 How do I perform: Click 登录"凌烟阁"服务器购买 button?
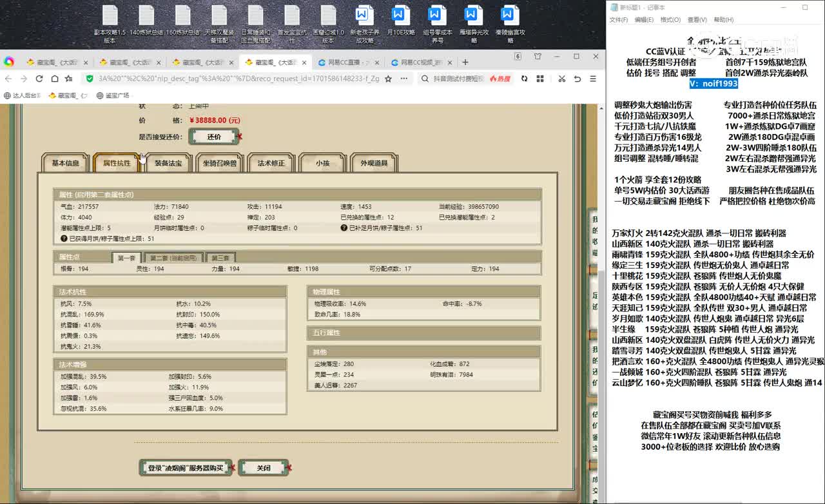(186, 468)
